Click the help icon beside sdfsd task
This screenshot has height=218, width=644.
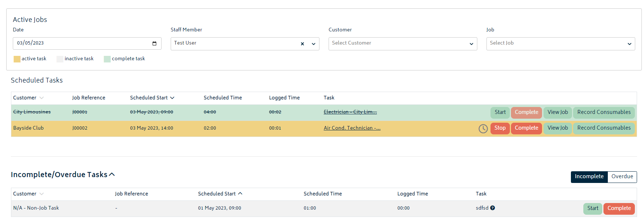(x=492, y=208)
